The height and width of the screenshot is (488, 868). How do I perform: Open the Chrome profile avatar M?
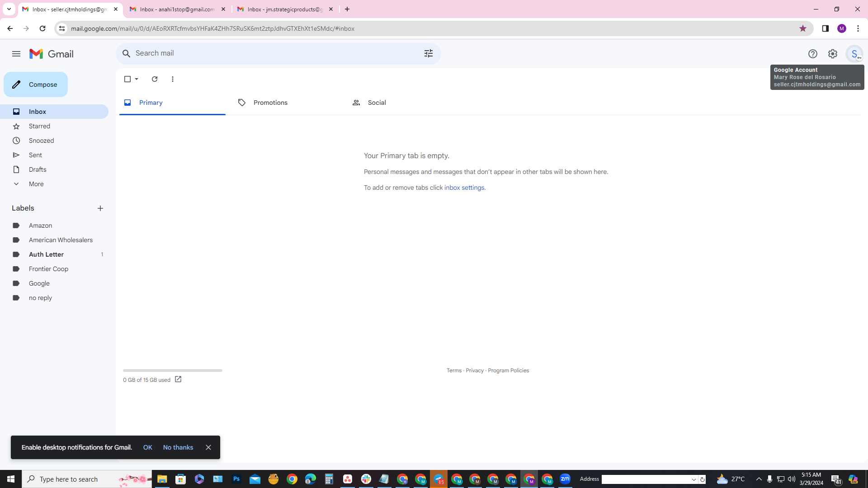(x=842, y=28)
